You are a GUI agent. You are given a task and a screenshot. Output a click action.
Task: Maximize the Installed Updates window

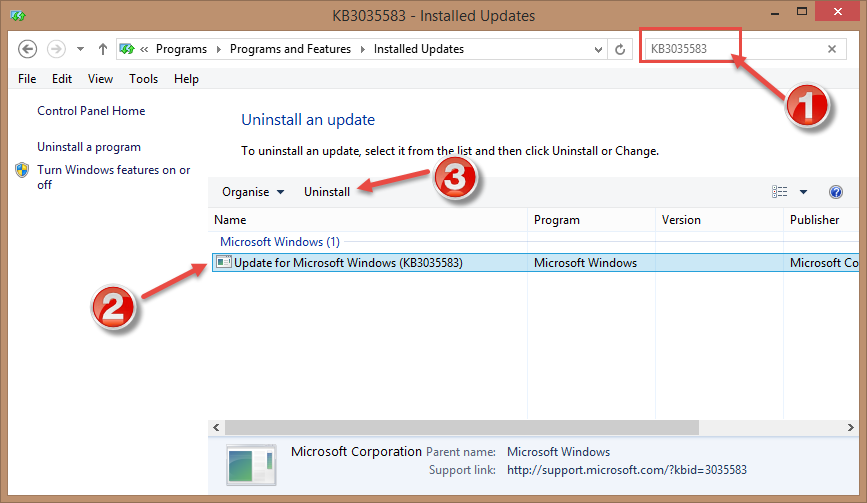coord(802,12)
